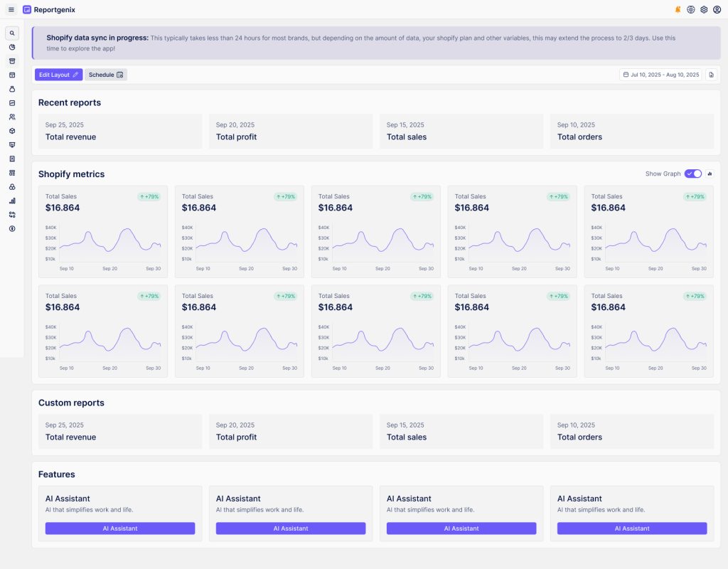
Task: Open settings gear icon in header
Action: [x=704, y=10]
